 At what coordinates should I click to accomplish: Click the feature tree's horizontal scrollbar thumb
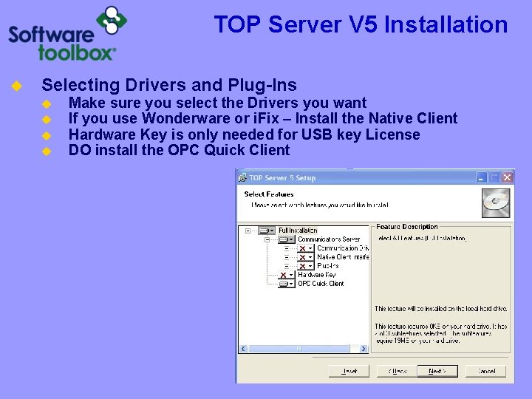(299, 349)
